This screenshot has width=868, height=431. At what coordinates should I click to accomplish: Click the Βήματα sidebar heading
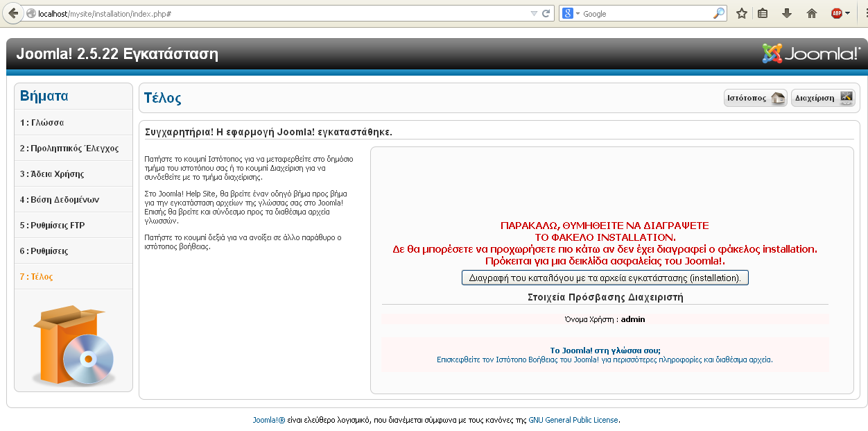click(44, 96)
